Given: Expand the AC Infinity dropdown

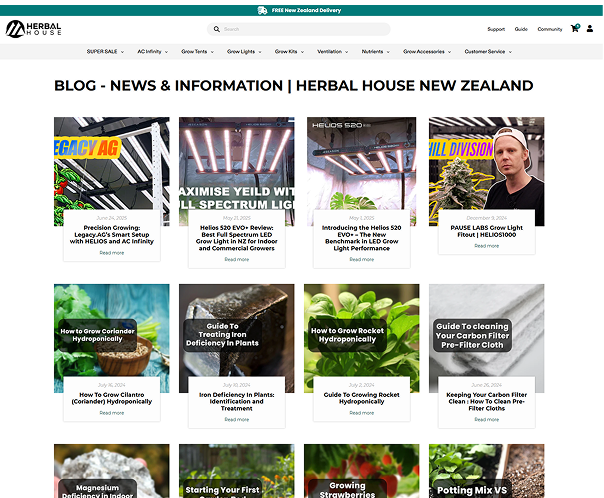Looking at the screenshot, I should [151, 51].
